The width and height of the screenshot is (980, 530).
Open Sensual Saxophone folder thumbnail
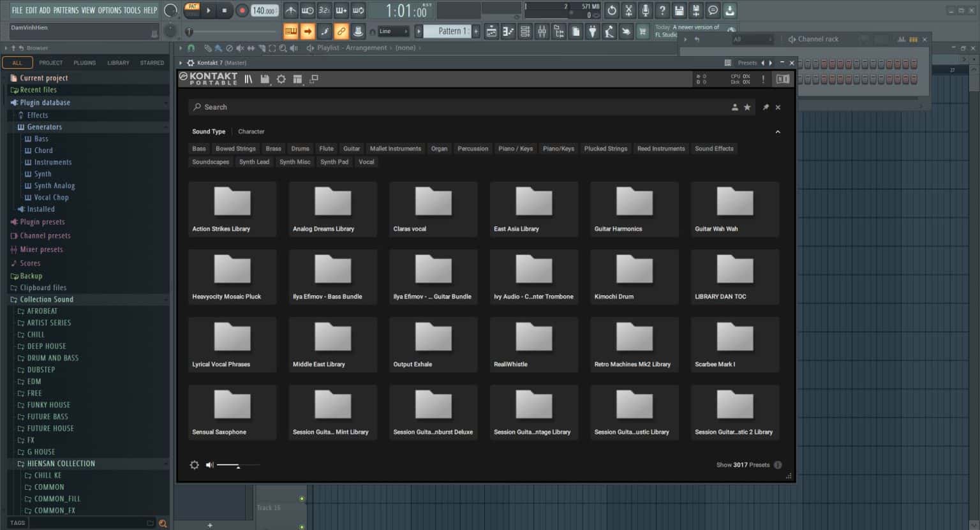[232, 412]
